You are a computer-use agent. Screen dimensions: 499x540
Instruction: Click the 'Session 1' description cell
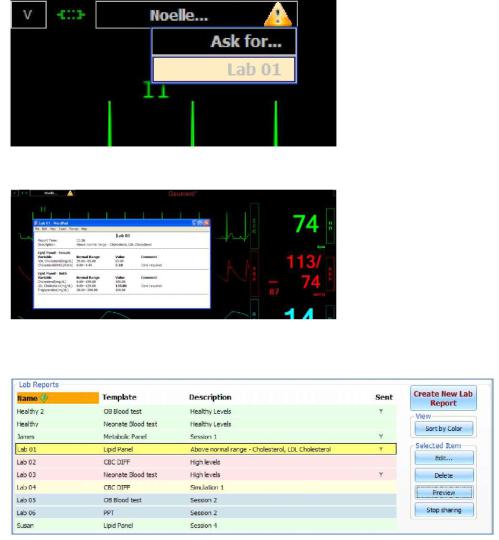204,437
